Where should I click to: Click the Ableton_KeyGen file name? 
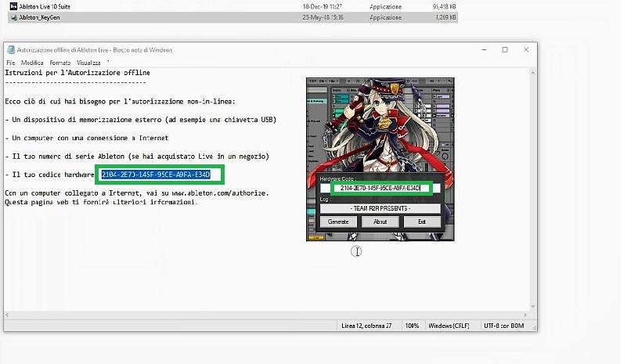tap(39, 17)
